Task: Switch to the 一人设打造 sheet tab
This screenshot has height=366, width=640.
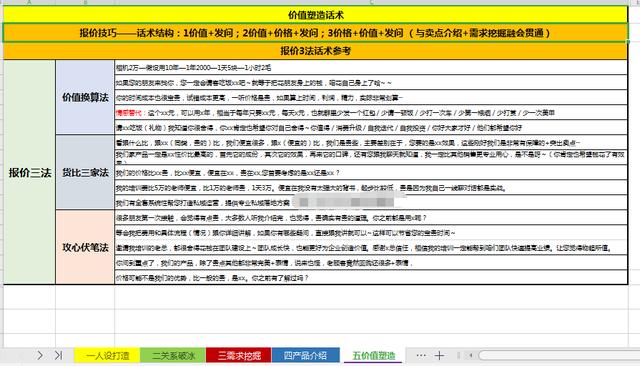Action: click(x=107, y=355)
